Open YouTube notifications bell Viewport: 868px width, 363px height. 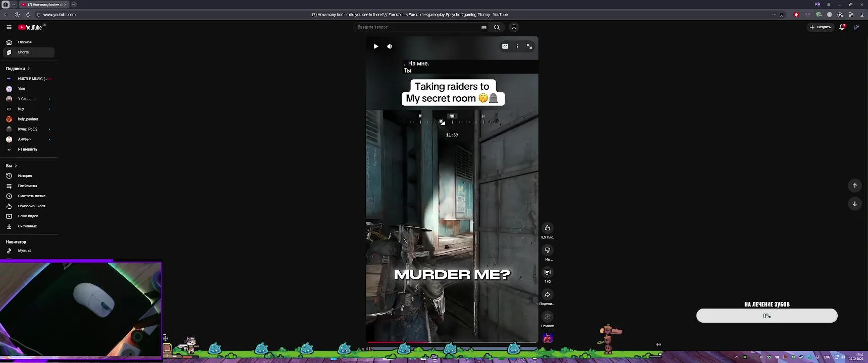842,27
